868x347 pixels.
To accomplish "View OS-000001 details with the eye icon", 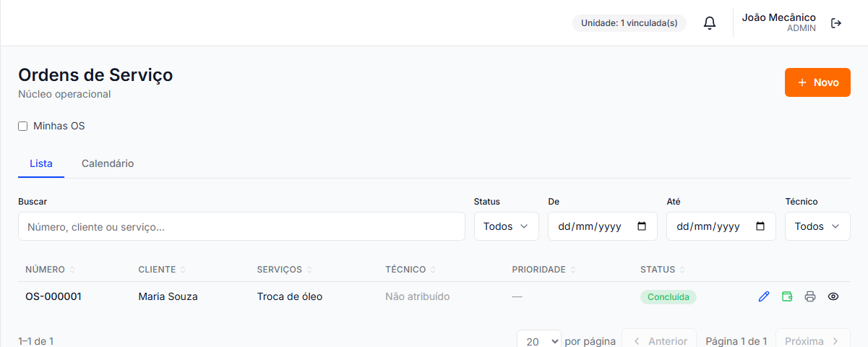I will (x=833, y=296).
